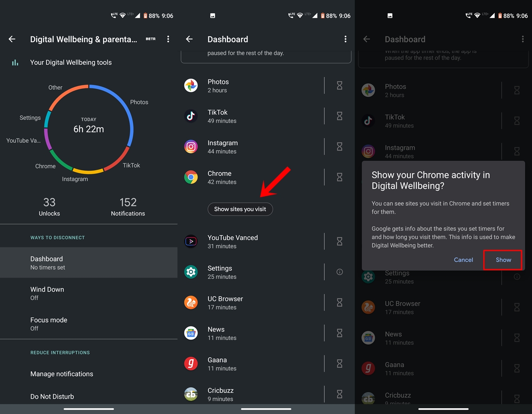
Task: Go back from the Digital Wellbeing & parental controls screen
Action: (x=12, y=39)
